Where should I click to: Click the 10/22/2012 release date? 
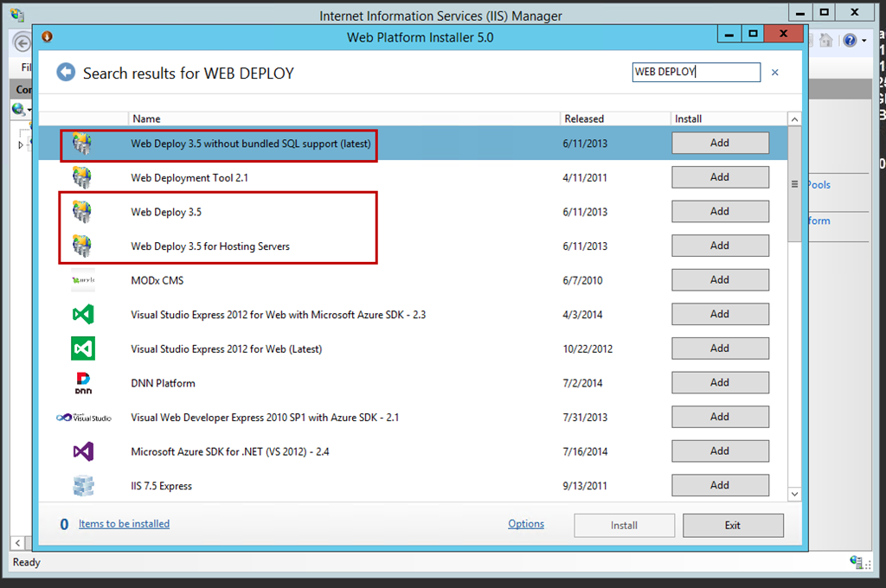click(x=587, y=349)
